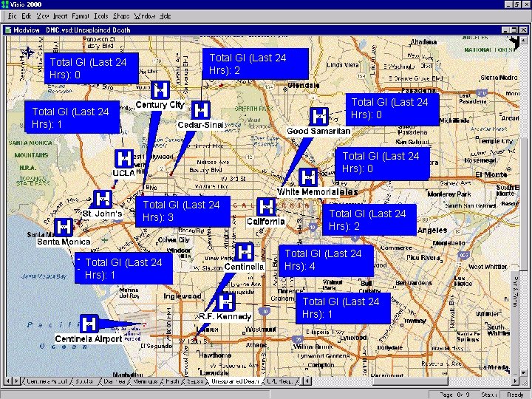Select the Santa Monica hospital icon
The width and height of the screenshot is (532, 399).
tap(64, 227)
